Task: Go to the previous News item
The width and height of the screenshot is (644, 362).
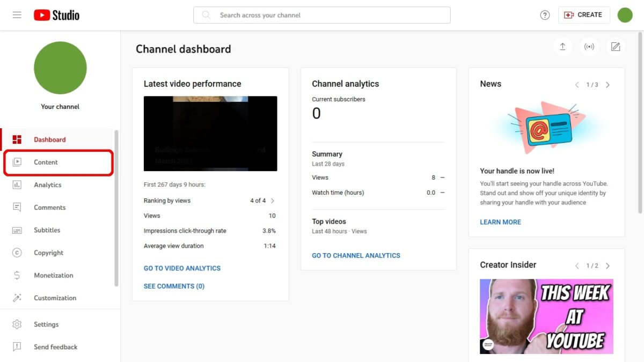Action: point(577,85)
